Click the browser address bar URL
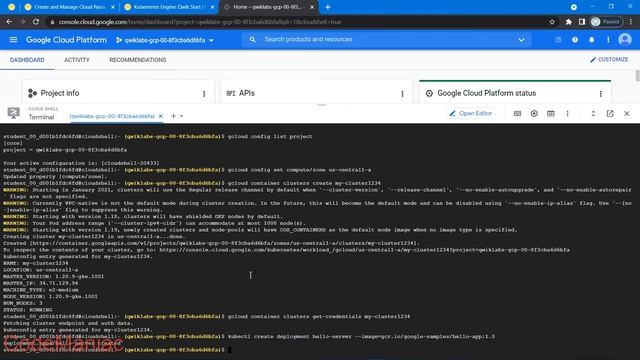640x360 pixels. 200,22
